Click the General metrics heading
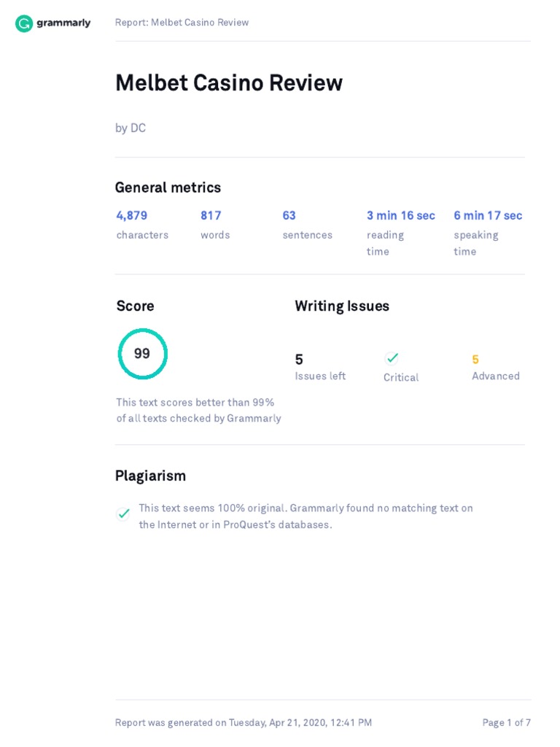The image size is (560, 747). coord(168,187)
